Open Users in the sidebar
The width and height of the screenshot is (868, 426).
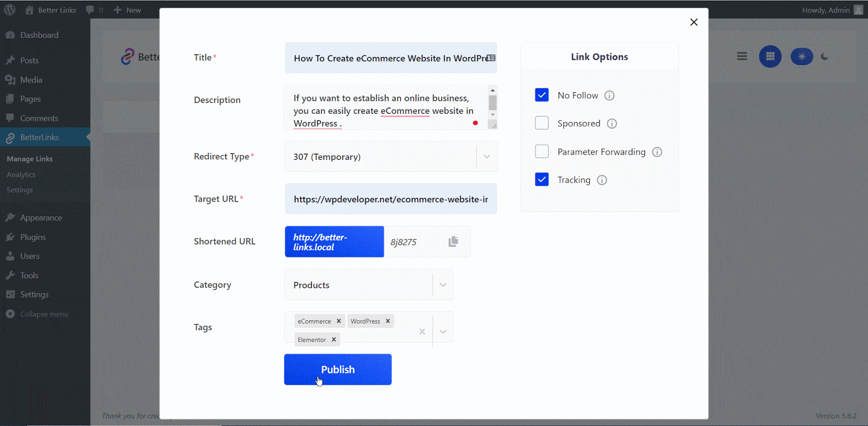[x=45, y=256]
